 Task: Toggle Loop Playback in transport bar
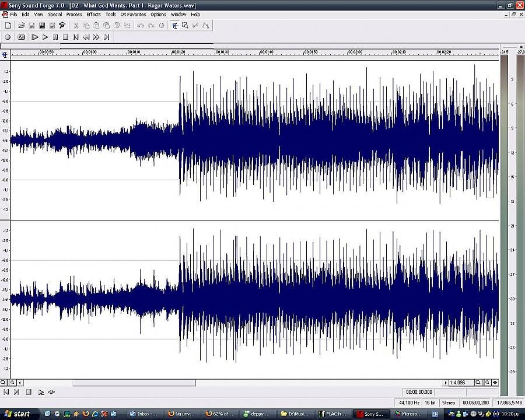point(22,37)
